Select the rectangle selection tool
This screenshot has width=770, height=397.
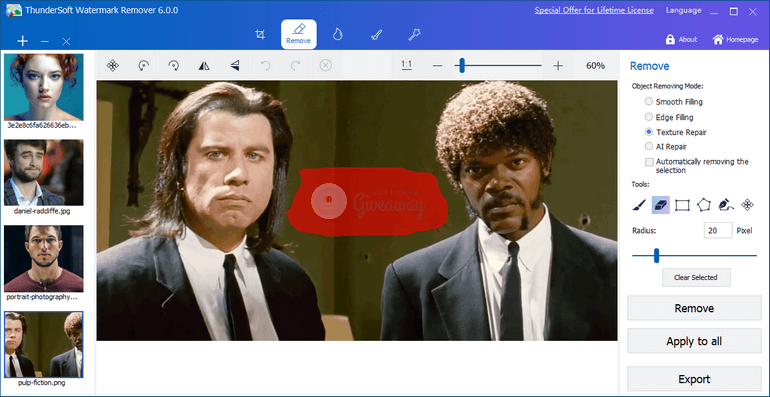click(x=682, y=205)
